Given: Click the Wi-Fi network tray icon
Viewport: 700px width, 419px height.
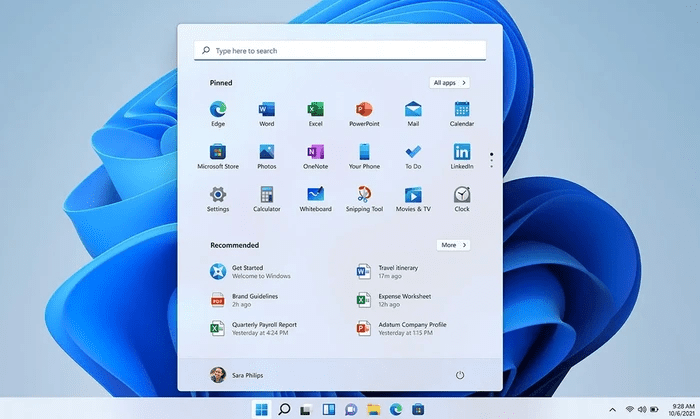Looking at the screenshot, I should (x=629, y=409).
